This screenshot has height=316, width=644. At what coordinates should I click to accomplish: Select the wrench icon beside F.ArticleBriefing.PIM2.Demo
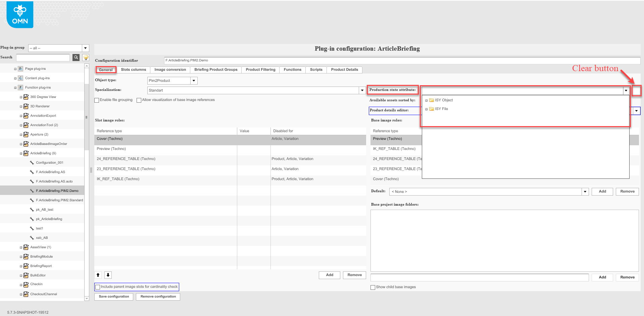[x=31, y=190]
